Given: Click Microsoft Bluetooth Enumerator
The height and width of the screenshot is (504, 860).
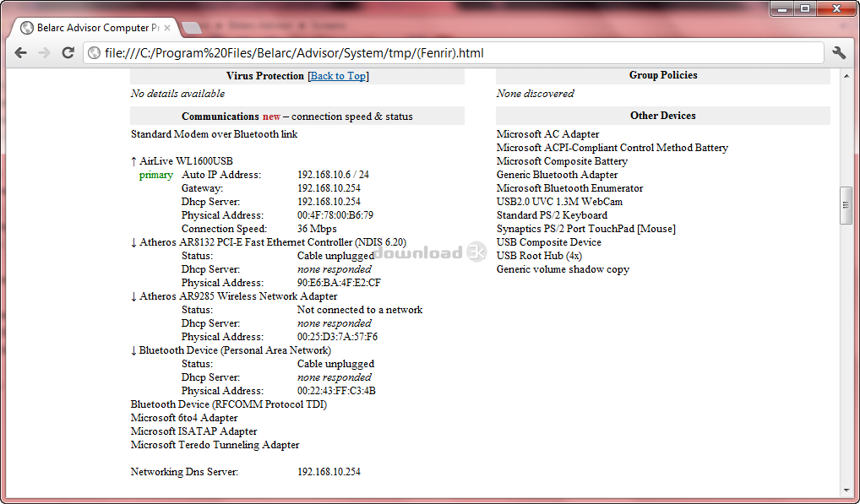Looking at the screenshot, I should point(569,188).
